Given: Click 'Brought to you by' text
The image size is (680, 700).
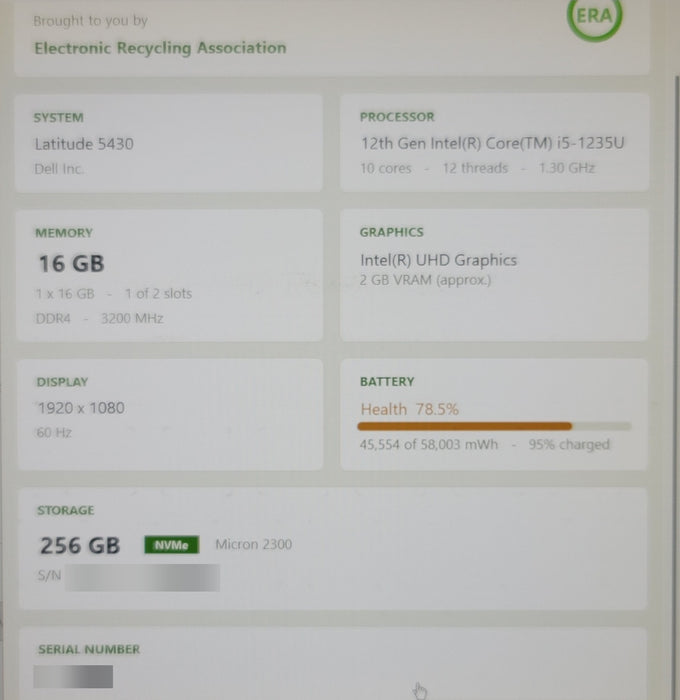Looking at the screenshot, I should (x=90, y=21).
